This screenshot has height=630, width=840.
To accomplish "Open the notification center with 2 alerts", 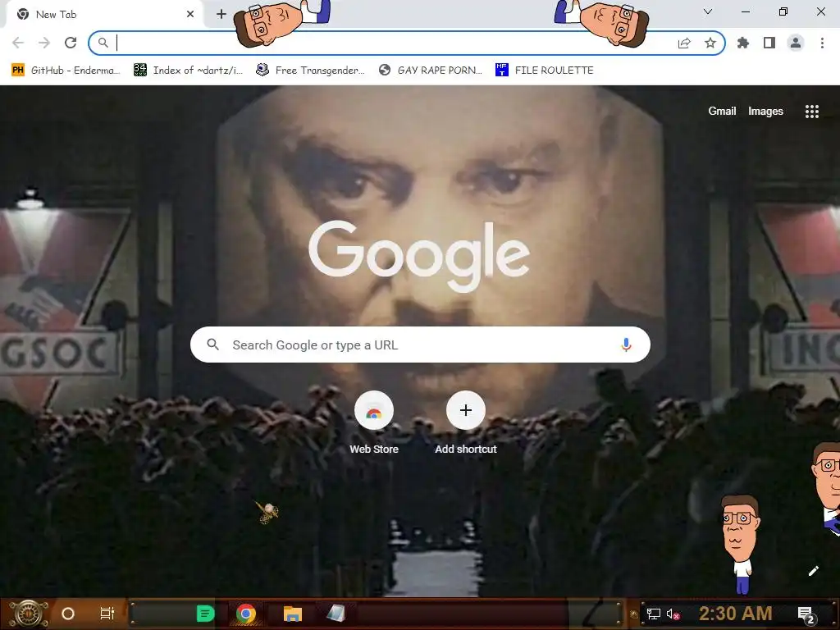I will pyautogui.click(x=806, y=615).
